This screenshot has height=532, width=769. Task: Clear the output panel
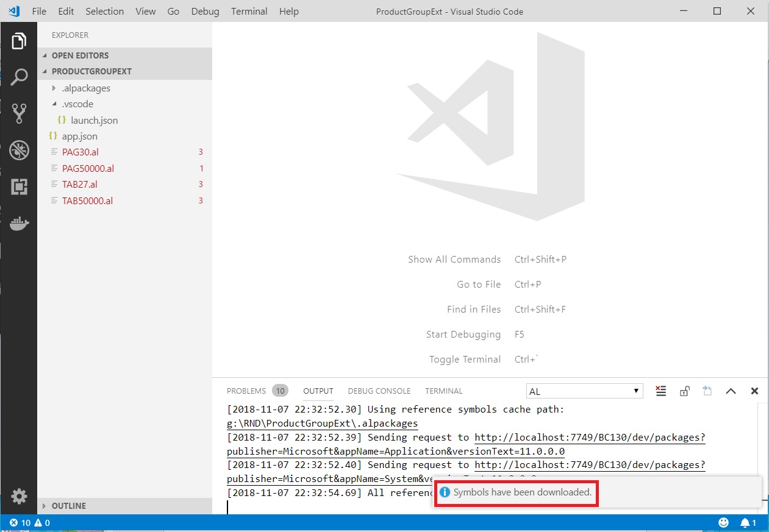[x=660, y=391]
